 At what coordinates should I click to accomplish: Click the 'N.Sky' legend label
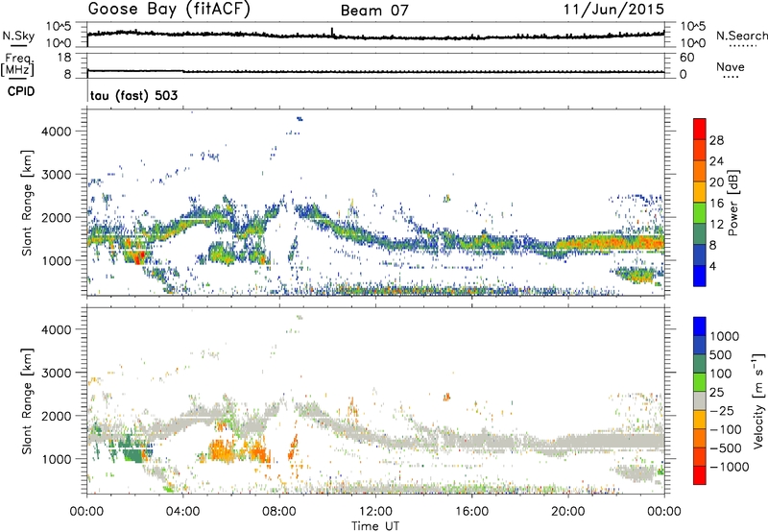click(18, 36)
